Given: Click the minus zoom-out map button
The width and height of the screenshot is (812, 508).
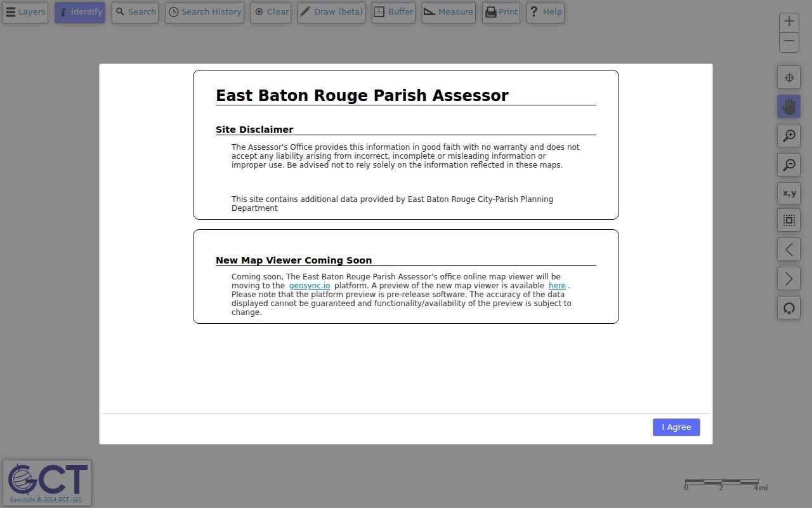Looking at the screenshot, I should pos(789,42).
